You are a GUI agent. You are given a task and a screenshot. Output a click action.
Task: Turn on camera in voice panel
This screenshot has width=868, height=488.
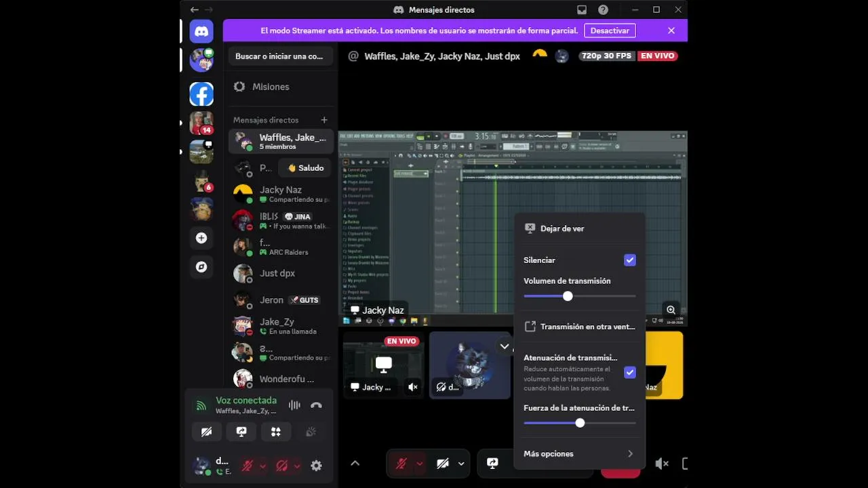207,431
